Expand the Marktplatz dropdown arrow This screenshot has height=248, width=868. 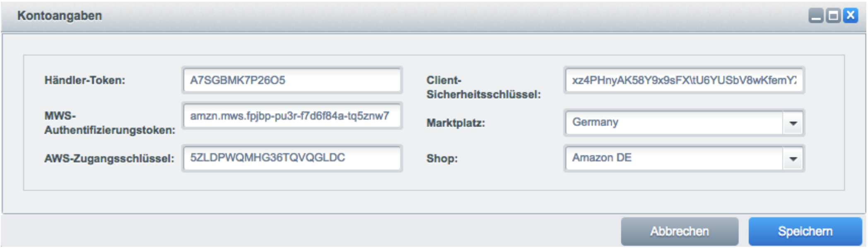(793, 123)
